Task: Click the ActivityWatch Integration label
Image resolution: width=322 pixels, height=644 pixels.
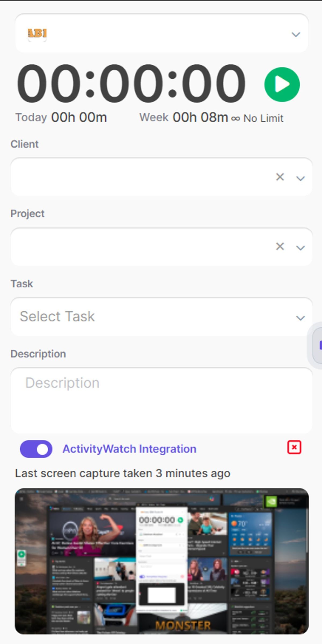Action: click(x=129, y=449)
